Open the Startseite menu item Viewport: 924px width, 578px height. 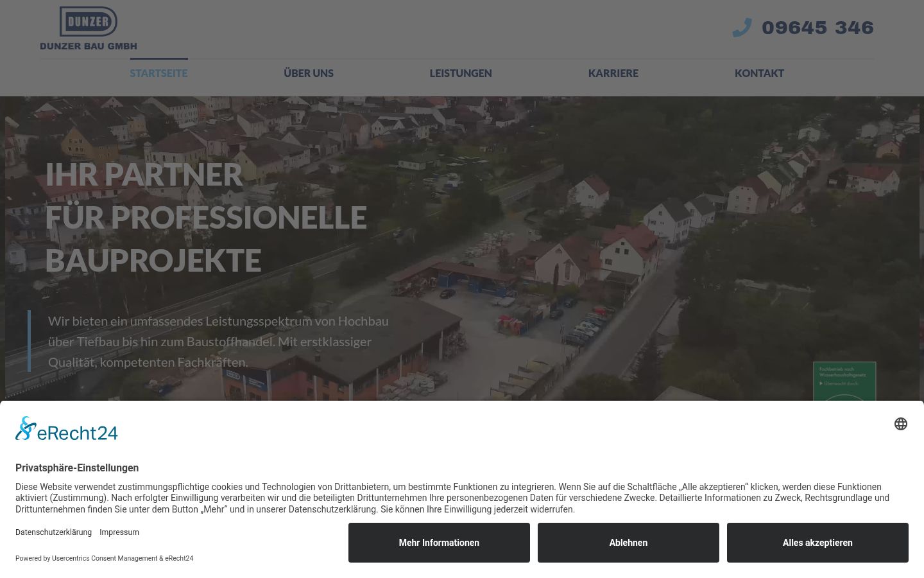click(158, 73)
